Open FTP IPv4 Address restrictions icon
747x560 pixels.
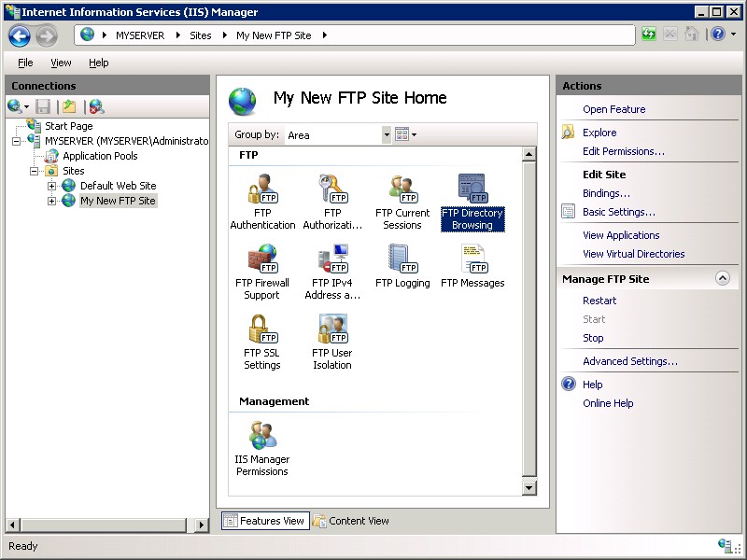(332, 259)
